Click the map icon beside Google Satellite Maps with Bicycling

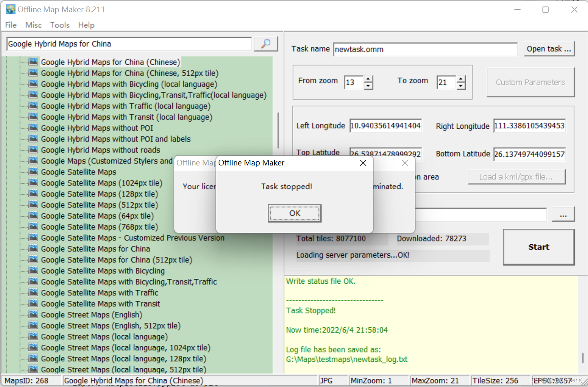click(33, 270)
